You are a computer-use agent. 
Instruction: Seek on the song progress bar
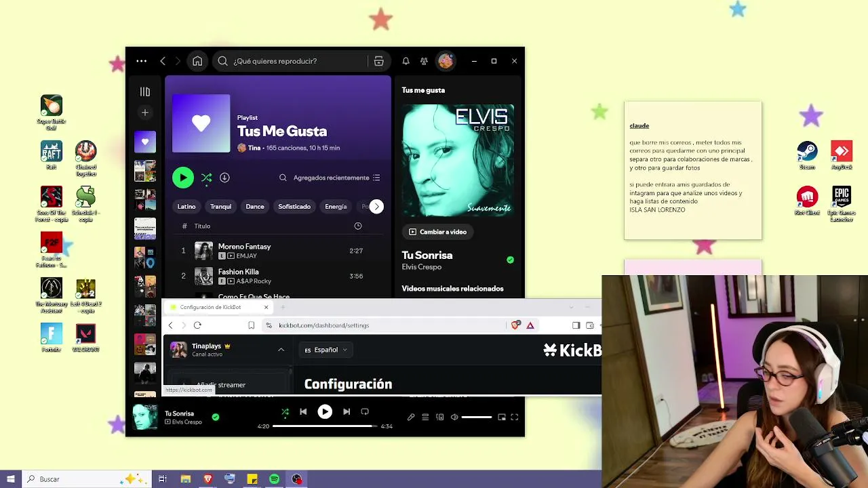(x=324, y=426)
